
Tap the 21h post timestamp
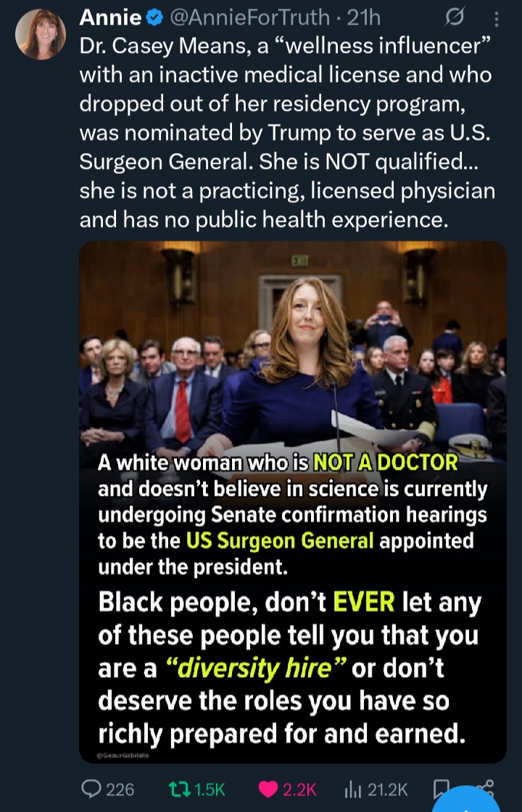pyautogui.click(x=363, y=18)
